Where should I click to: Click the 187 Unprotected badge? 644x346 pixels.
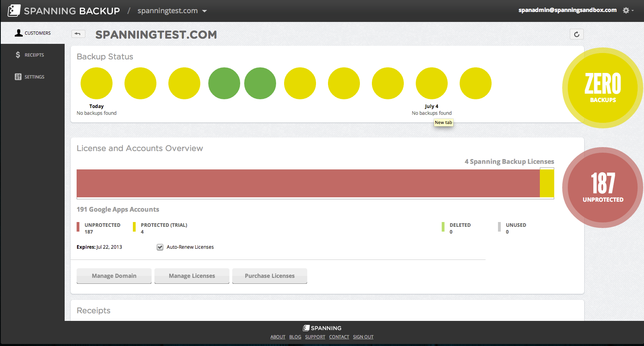coord(603,187)
